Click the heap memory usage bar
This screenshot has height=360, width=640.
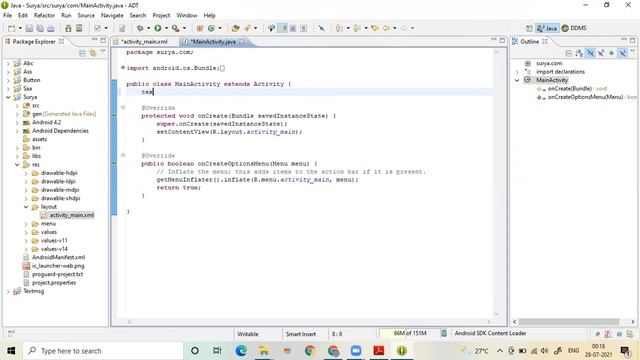[409, 333]
